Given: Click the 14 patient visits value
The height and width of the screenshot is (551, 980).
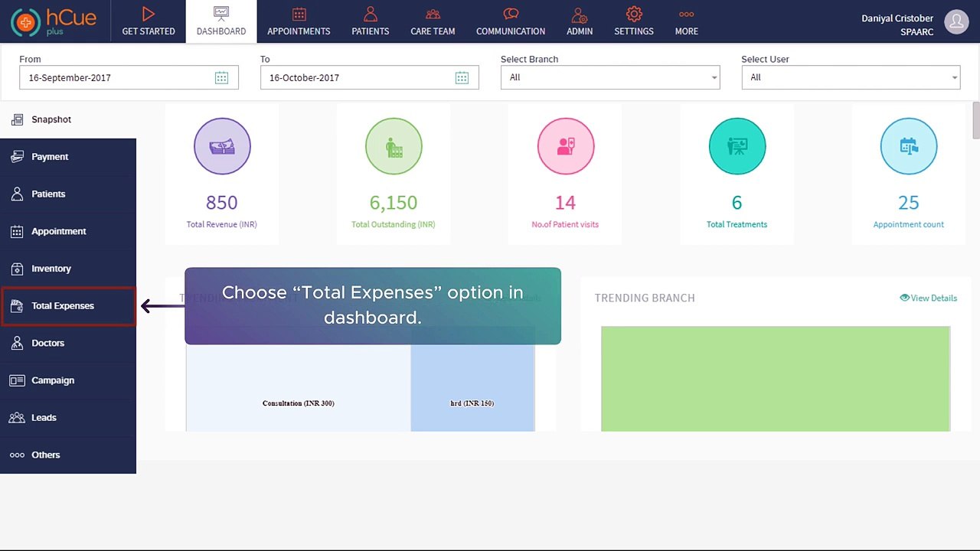Looking at the screenshot, I should [x=565, y=203].
